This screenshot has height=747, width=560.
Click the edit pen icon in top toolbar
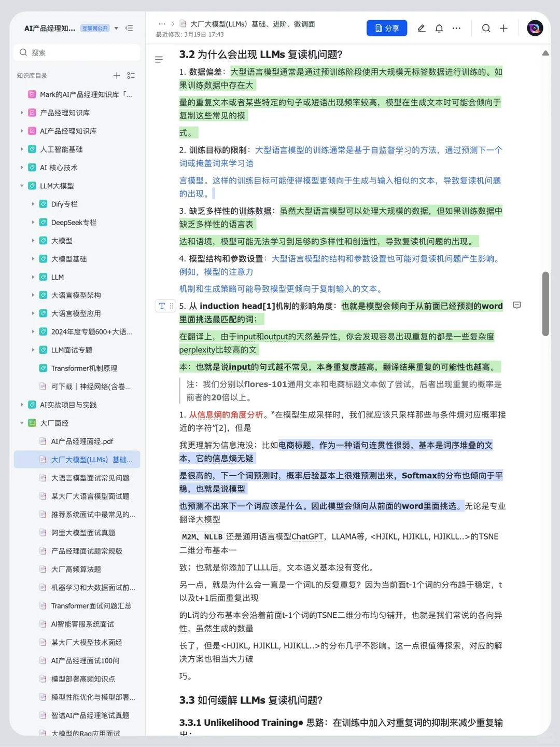(421, 28)
